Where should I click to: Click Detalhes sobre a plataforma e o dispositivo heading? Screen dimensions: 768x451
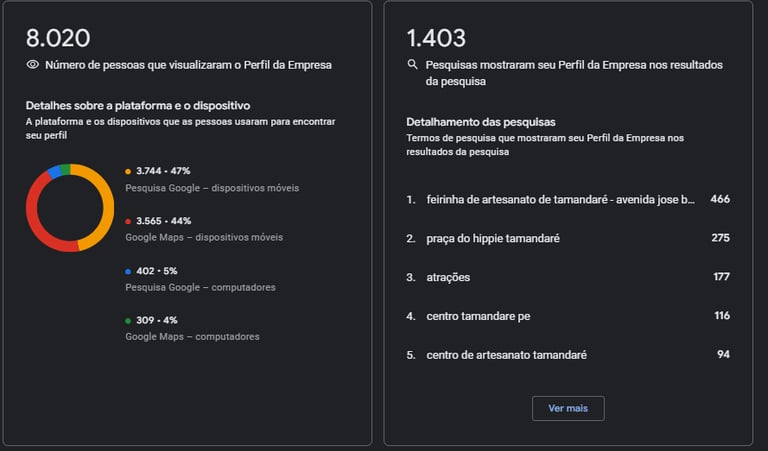138,105
